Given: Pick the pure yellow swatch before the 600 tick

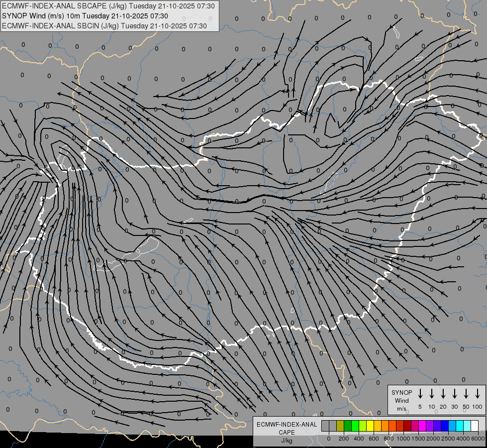Looking at the screenshot, I should [x=370, y=426].
